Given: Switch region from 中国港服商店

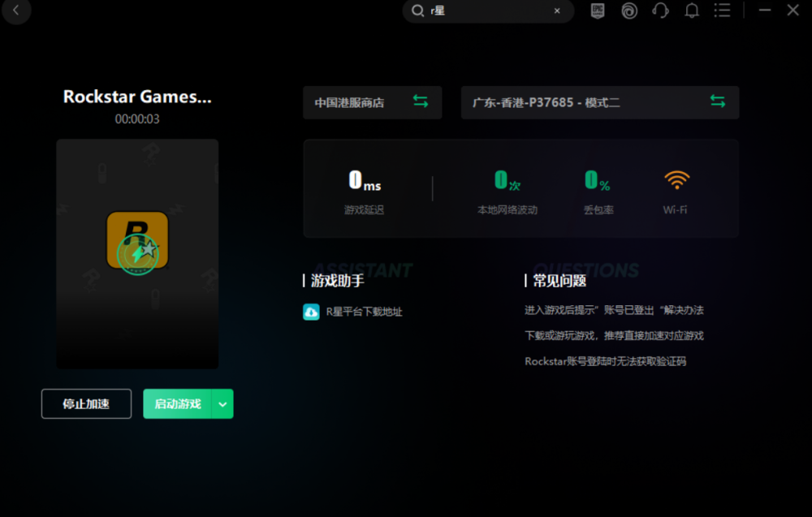Looking at the screenshot, I should pyautogui.click(x=373, y=102).
